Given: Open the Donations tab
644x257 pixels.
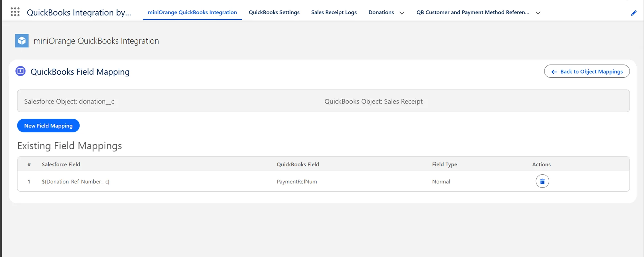Looking at the screenshot, I should [381, 12].
